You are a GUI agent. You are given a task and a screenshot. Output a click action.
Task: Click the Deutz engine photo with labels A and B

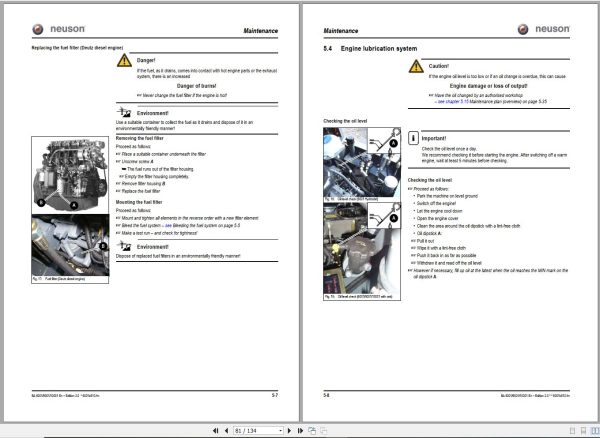(x=70, y=175)
